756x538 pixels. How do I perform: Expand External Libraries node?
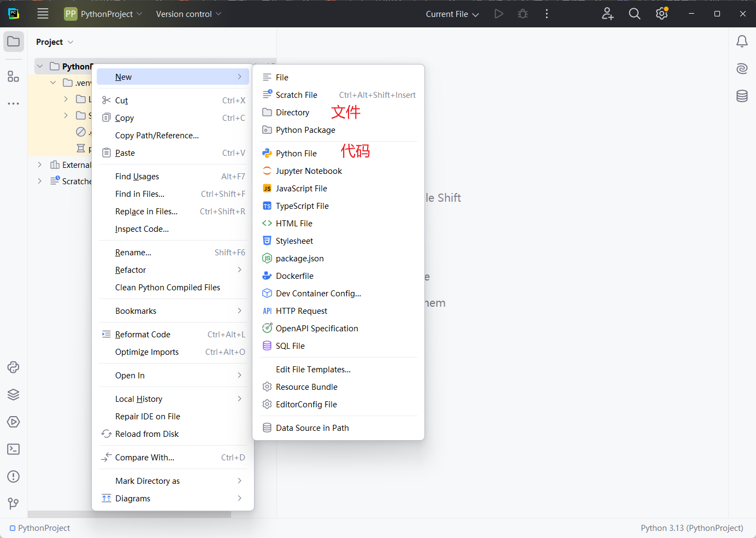coord(40,165)
